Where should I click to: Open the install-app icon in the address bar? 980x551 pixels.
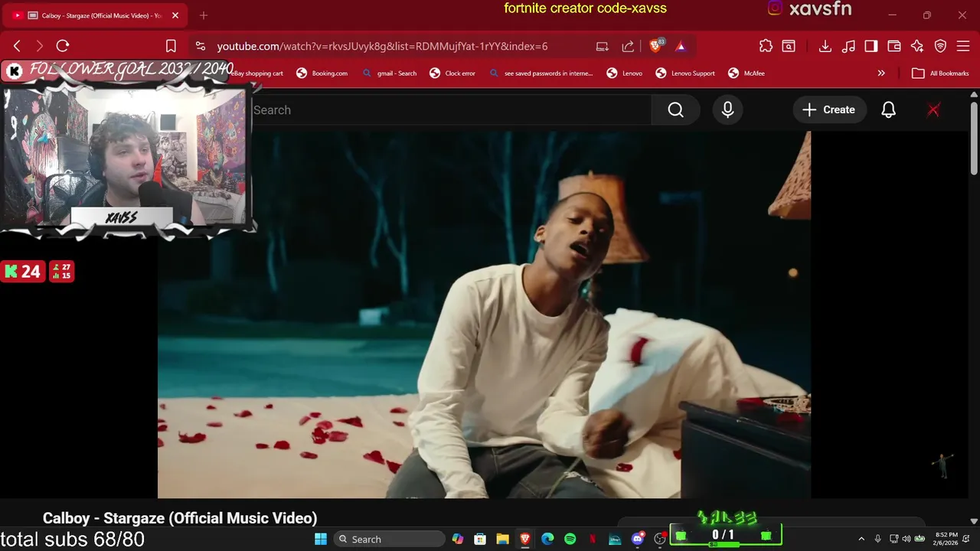coord(603,46)
